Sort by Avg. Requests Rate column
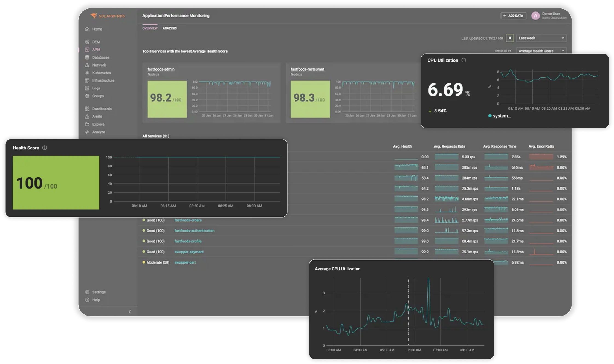This screenshot has height=364, width=614. (x=449, y=146)
